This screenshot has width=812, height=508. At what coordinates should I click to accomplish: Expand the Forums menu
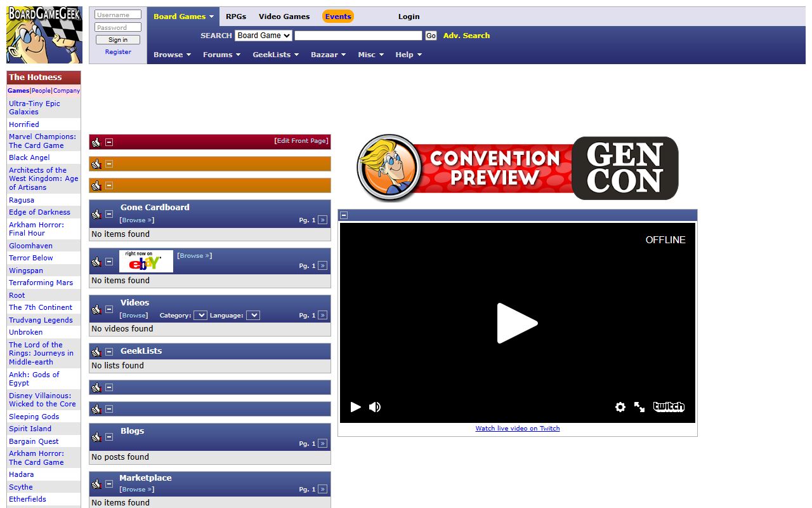[x=221, y=55]
